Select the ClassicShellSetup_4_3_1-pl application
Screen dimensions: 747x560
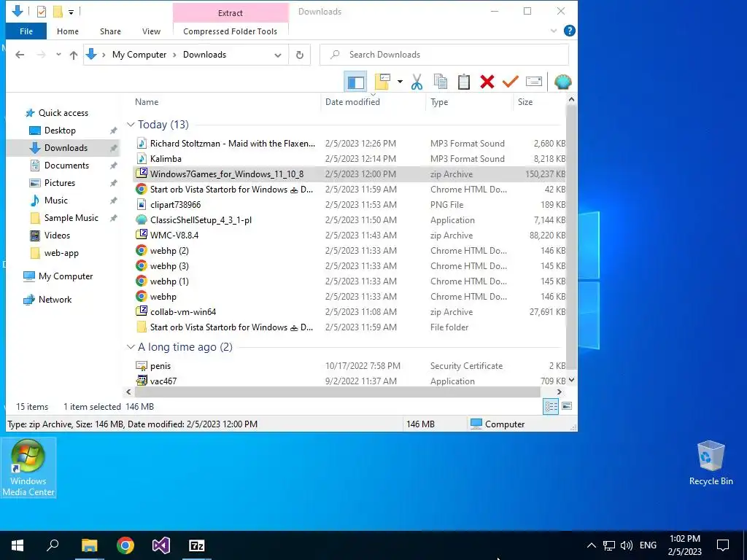(x=349, y=220)
